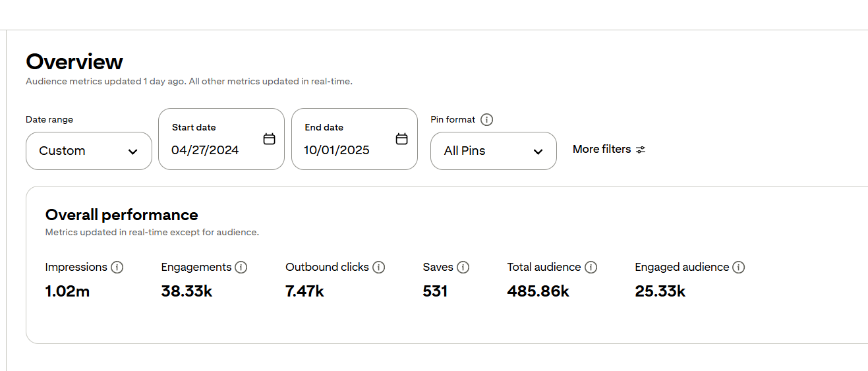Screen dimensions: 868x371
Task: Click the Engaged audience info icon
Action: (x=739, y=268)
